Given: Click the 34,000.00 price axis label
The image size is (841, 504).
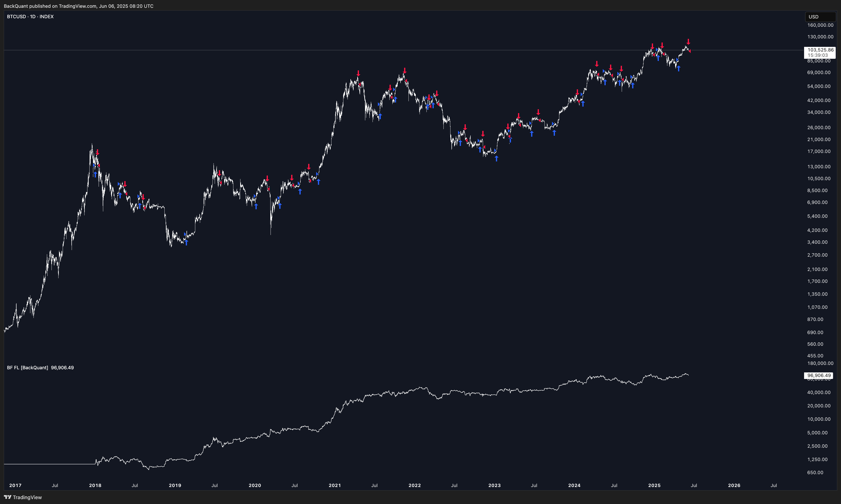Looking at the screenshot, I should [819, 112].
